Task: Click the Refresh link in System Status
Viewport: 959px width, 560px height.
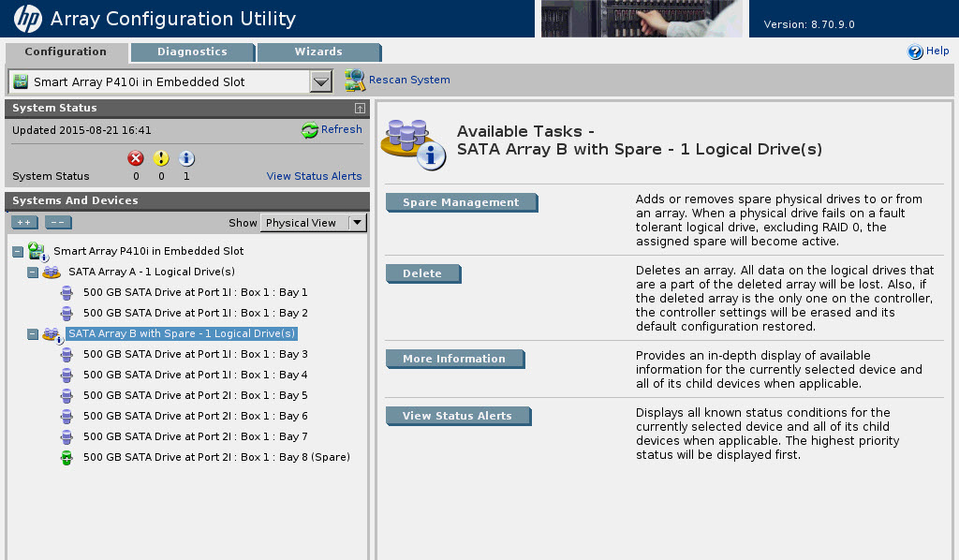Action: (x=341, y=129)
